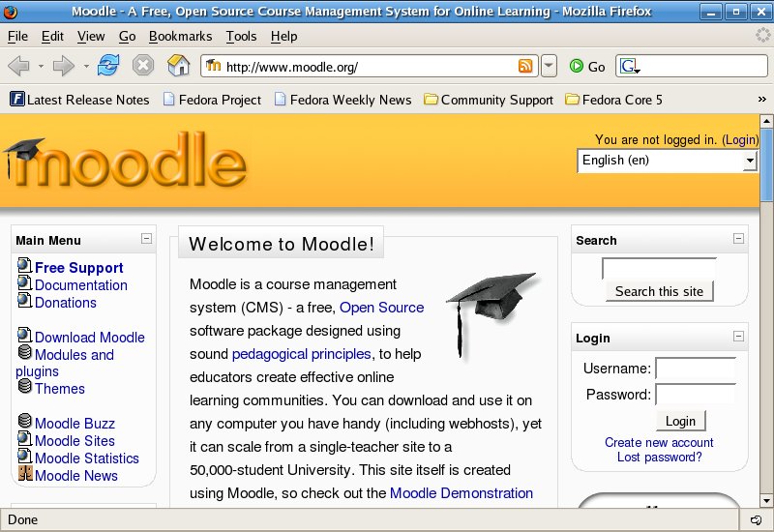Go to the Home page icon
This screenshot has width=774, height=532.
179,65
